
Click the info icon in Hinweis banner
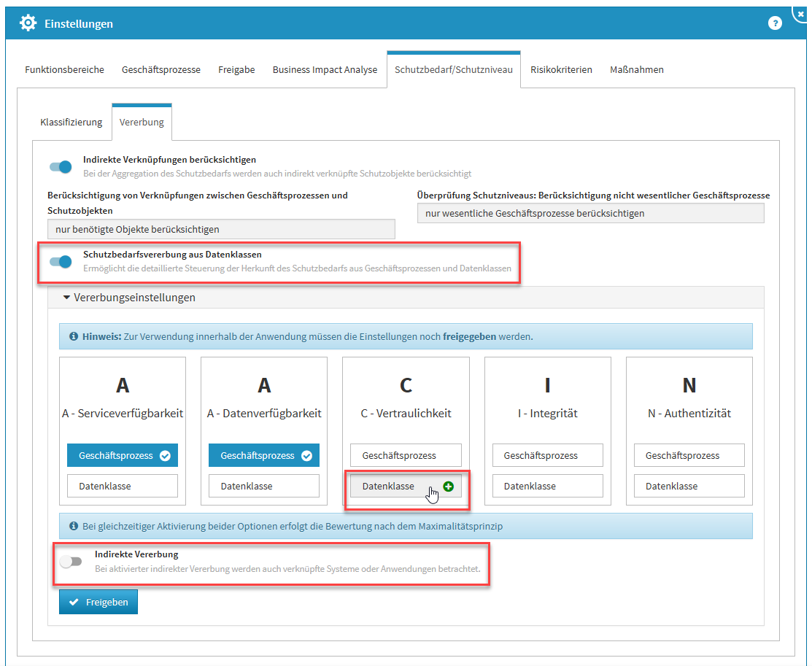[x=73, y=337]
